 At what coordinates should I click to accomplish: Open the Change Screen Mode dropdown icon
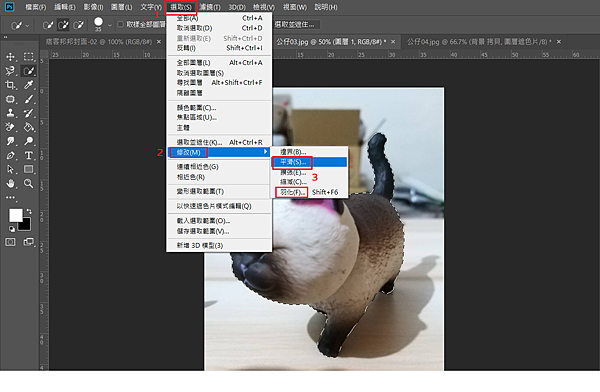[29, 242]
